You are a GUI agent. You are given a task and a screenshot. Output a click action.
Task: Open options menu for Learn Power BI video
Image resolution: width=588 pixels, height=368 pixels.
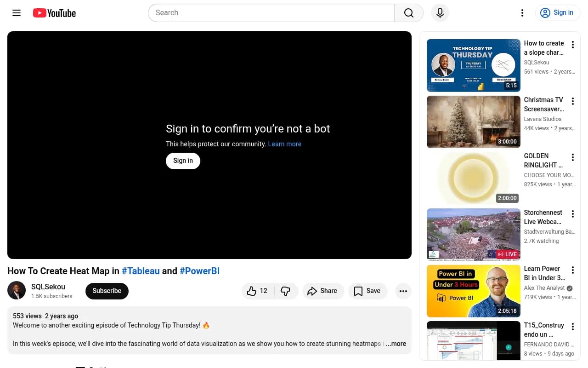[572, 270]
